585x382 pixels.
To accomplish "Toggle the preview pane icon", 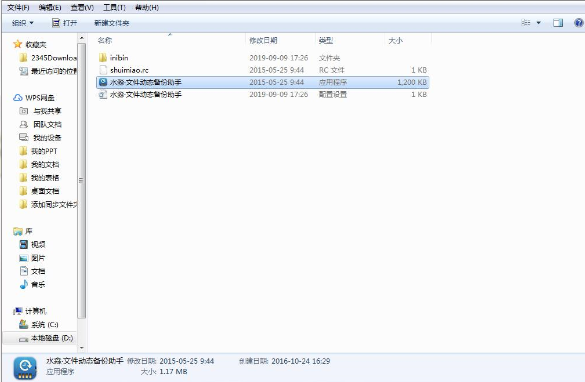I will click(x=558, y=23).
